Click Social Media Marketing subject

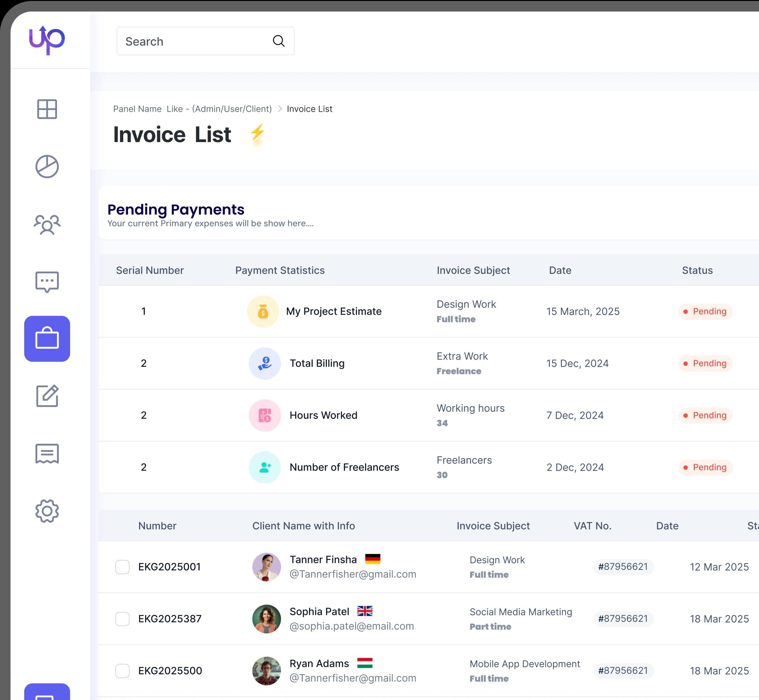click(x=520, y=612)
